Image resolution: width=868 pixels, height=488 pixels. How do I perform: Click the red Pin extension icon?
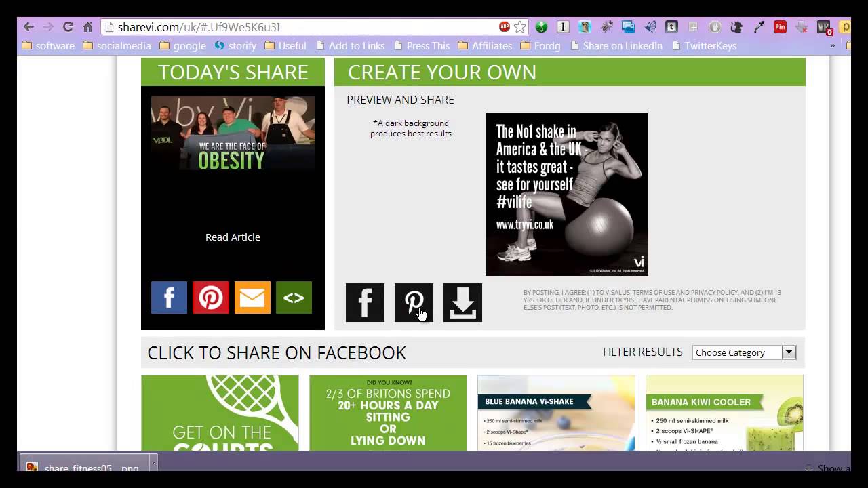tap(781, 27)
